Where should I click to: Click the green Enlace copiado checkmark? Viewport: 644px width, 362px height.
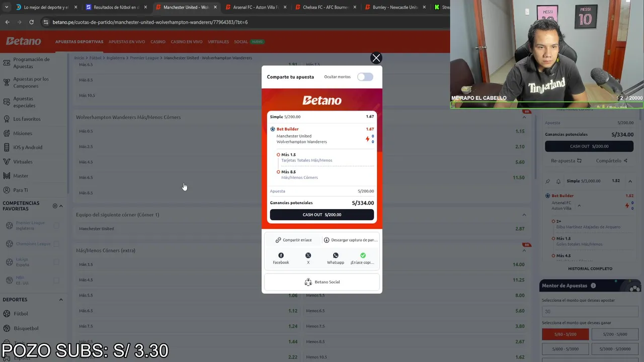[x=363, y=255]
